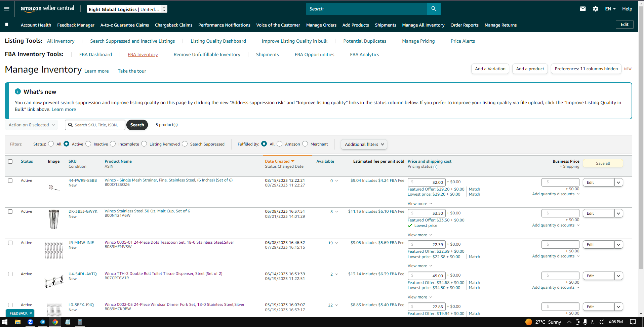644x327 pixels.
Task: Open the Zoom app in the taskbar
Action: (30, 322)
